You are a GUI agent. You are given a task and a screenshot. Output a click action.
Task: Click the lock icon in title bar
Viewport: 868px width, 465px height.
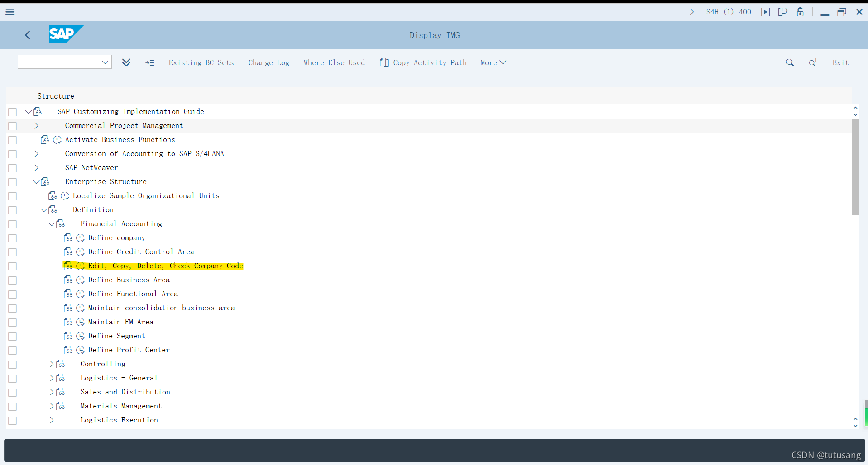pyautogui.click(x=800, y=12)
